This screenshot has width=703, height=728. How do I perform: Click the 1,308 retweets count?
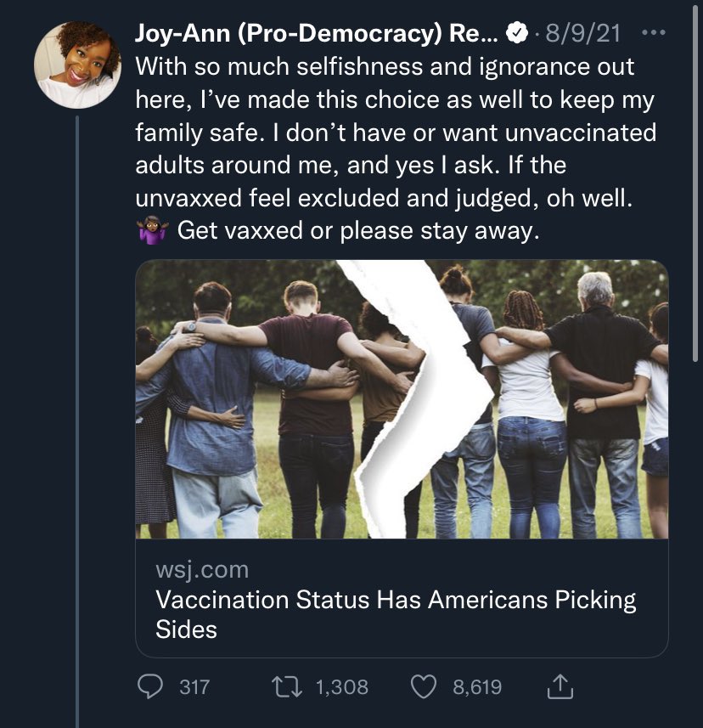[x=342, y=686]
